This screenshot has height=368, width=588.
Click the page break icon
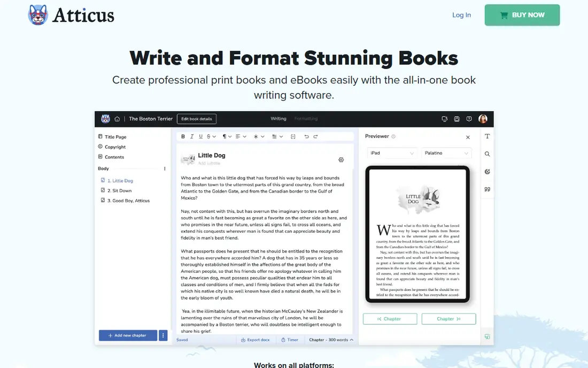[293, 136]
